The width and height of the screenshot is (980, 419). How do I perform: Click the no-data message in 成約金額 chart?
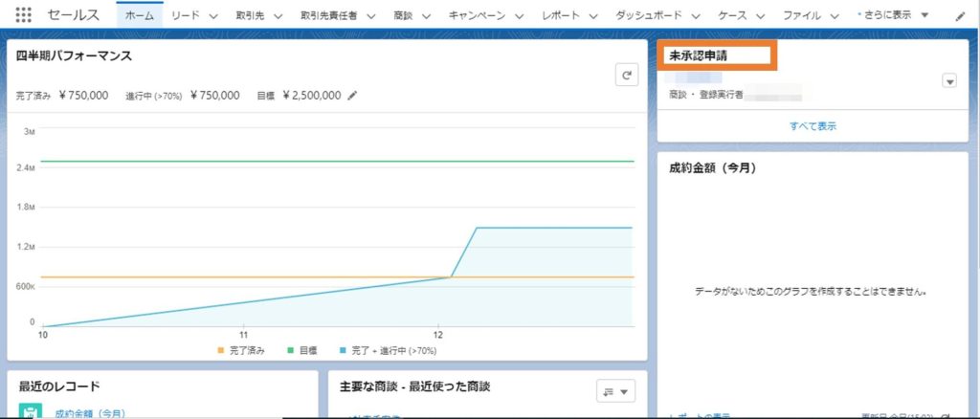click(x=810, y=292)
